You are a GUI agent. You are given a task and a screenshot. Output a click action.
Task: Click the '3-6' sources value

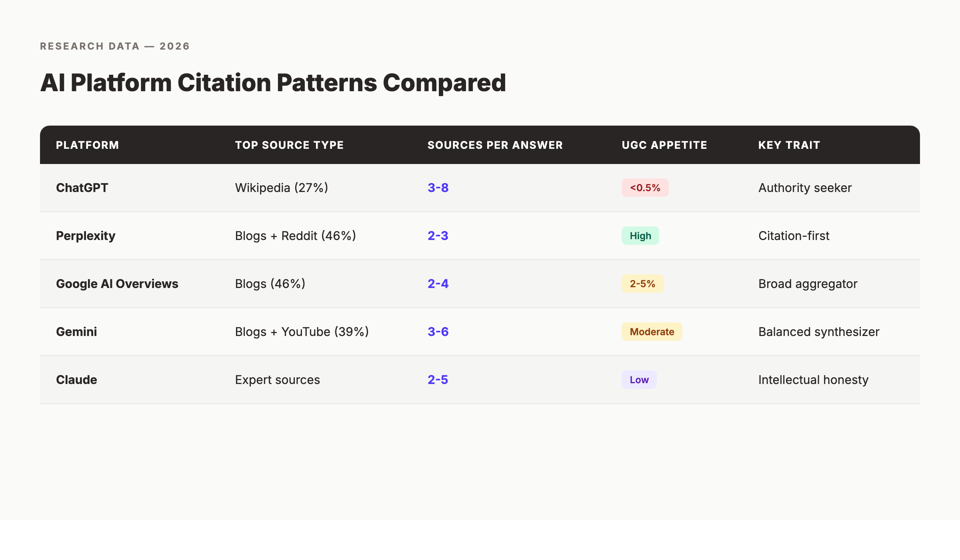pos(438,332)
